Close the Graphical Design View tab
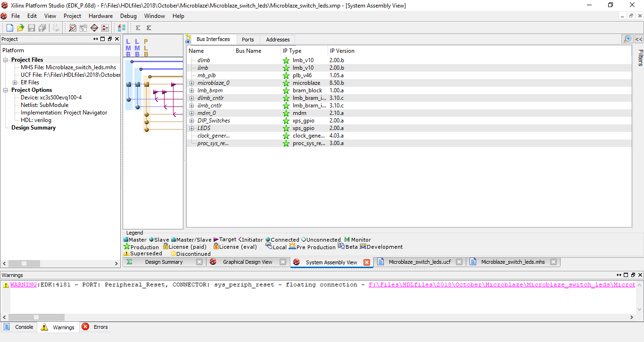This screenshot has width=644, height=342. click(283, 262)
